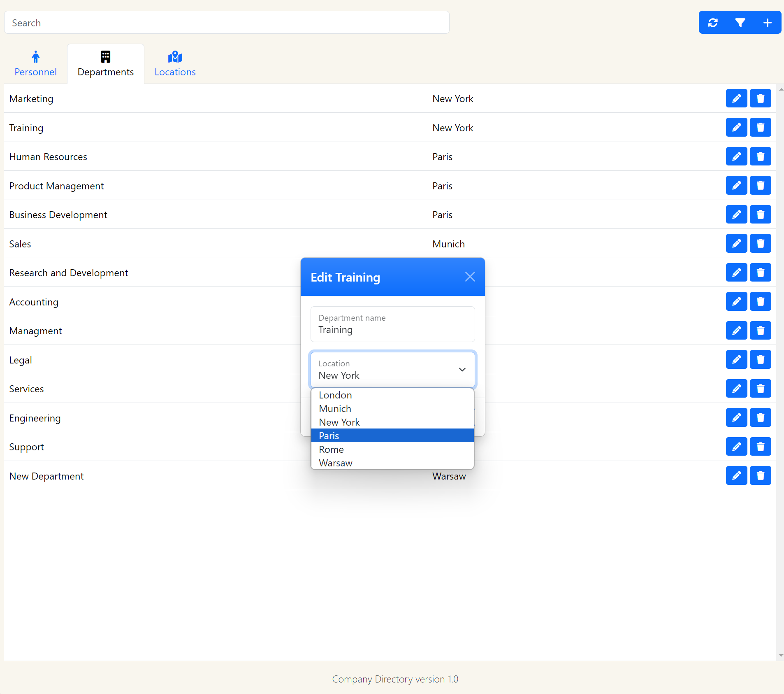Delete the Human Resources department
The height and width of the screenshot is (694, 784).
(760, 156)
